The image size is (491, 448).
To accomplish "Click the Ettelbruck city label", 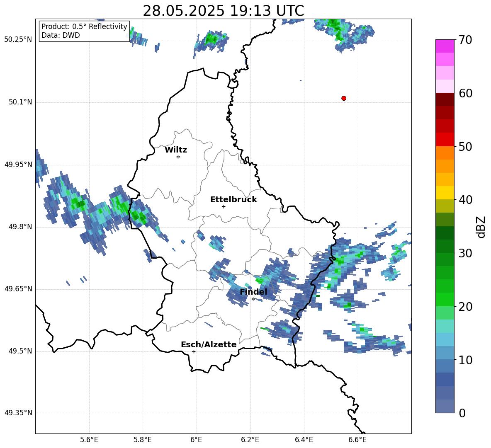I will 233,200.
